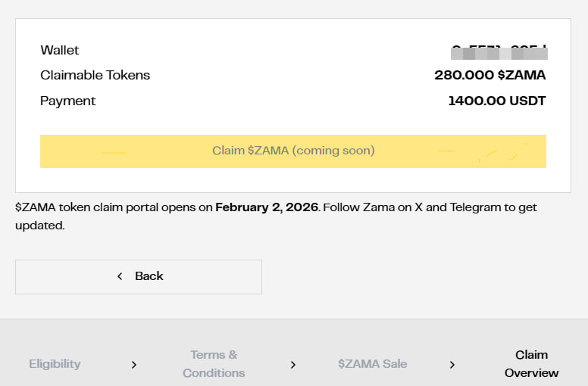This screenshot has width=588, height=386.
Task: Open the Eligibility step
Action: pos(55,364)
